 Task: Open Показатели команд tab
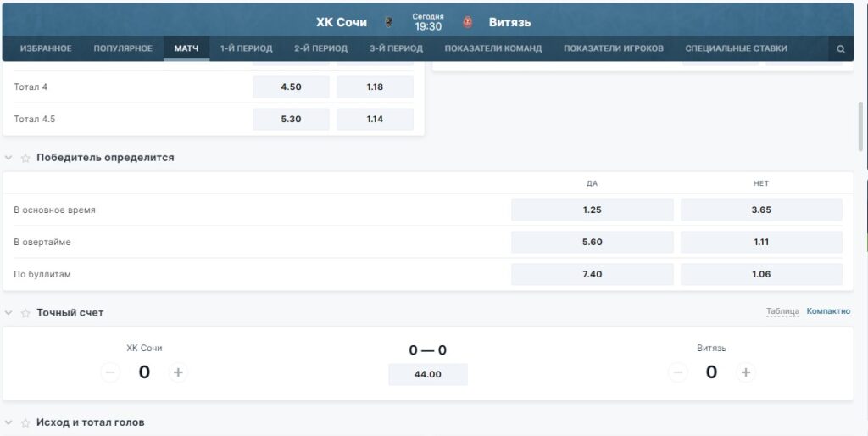(x=493, y=48)
